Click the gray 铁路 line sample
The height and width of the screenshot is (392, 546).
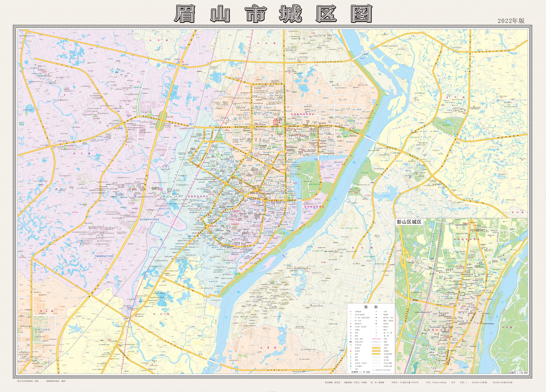click(376, 342)
